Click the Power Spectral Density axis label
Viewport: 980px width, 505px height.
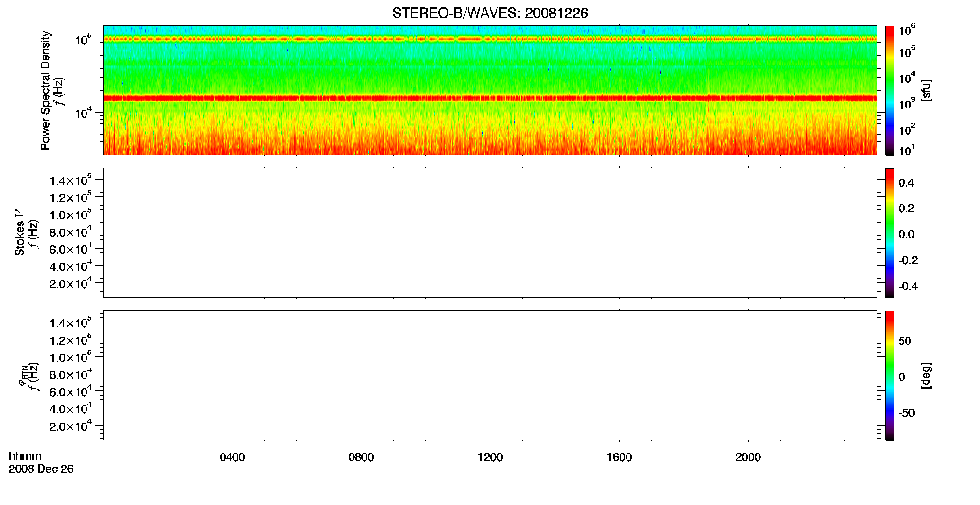pos(45,90)
